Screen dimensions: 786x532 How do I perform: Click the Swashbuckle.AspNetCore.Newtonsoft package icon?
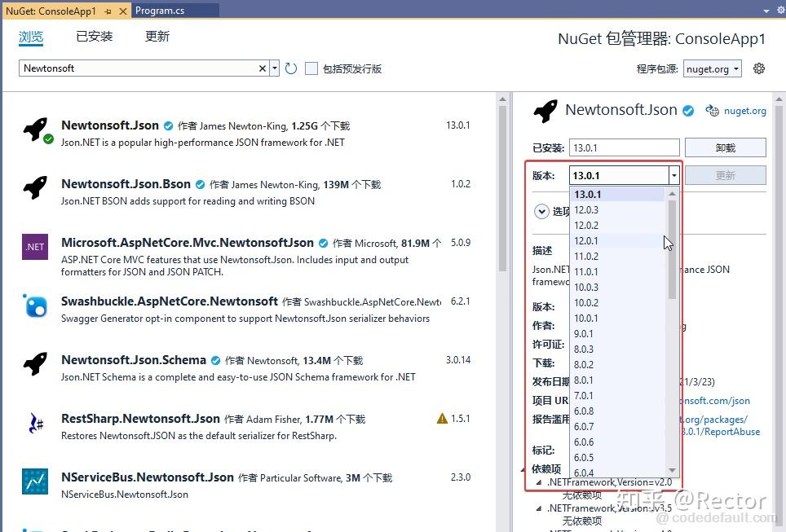[34, 306]
